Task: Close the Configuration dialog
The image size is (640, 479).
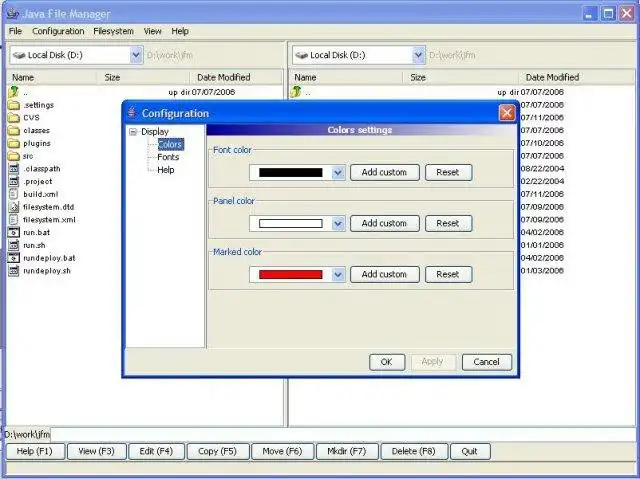Action: pyautogui.click(x=507, y=113)
